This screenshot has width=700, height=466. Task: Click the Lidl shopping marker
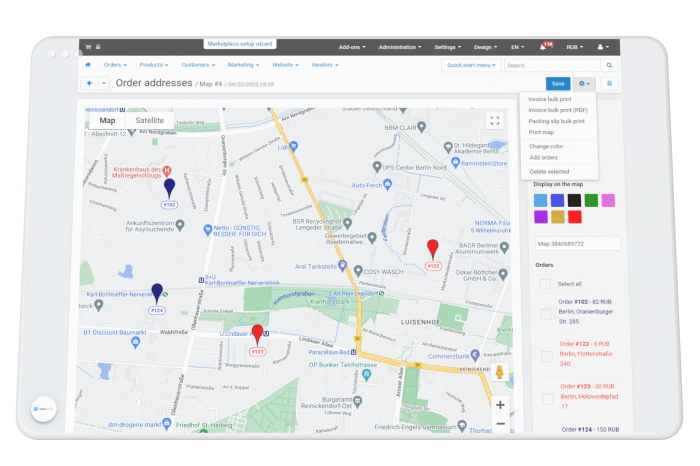point(293,146)
